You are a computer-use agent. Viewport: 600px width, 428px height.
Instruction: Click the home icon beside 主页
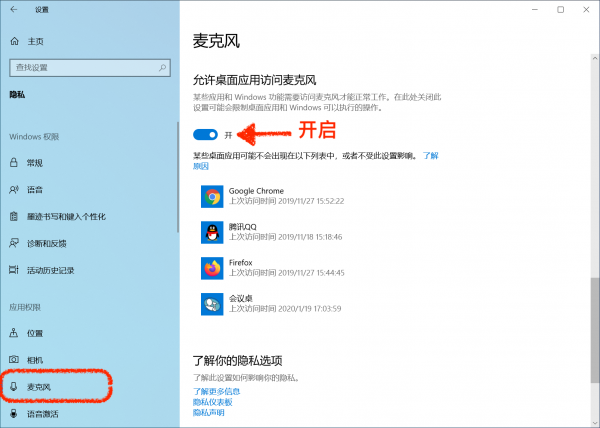click(15, 41)
